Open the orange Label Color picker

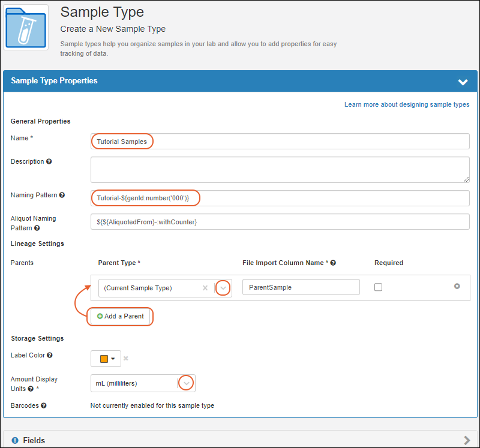tap(106, 359)
